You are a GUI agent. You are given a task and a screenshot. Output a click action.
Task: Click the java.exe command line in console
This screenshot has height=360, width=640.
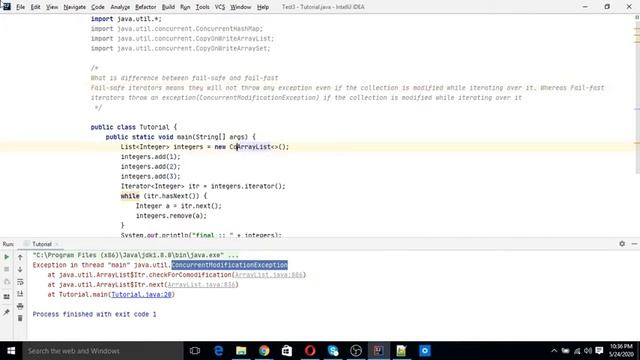tap(136, 255)
